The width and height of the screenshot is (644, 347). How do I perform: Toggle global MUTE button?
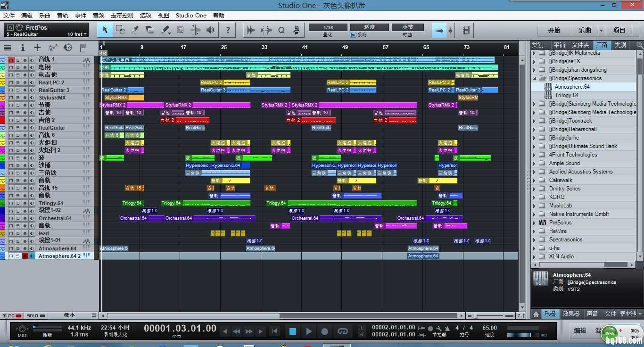coord(12,315)
